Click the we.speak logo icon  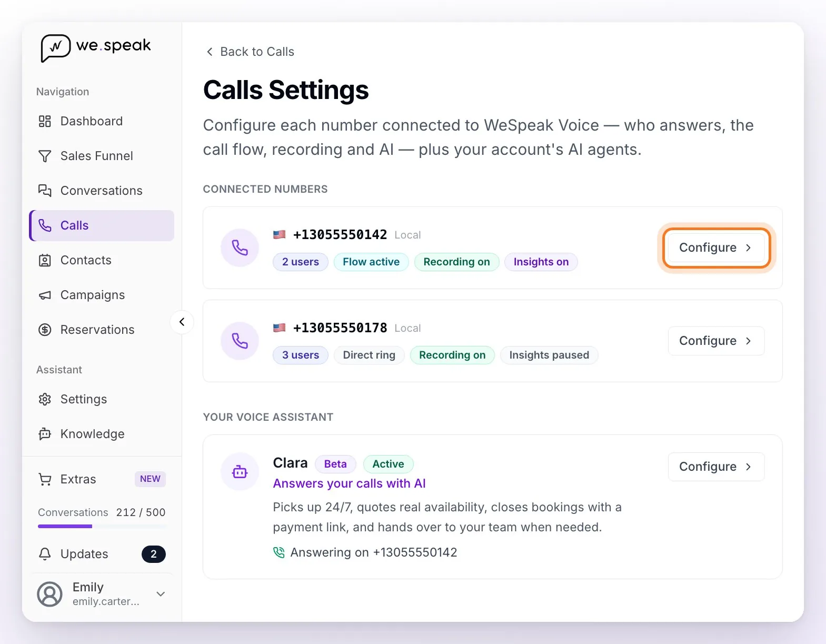(x=55, y=48)
